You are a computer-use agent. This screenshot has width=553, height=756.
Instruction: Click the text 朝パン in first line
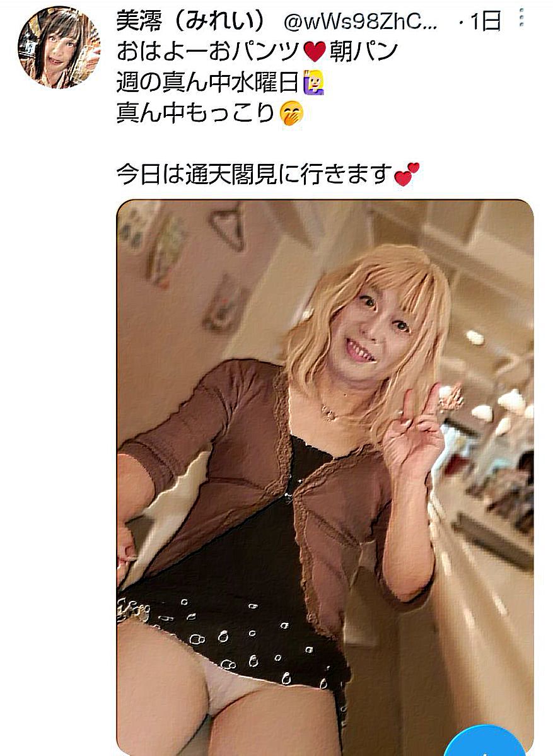[363, 52]
